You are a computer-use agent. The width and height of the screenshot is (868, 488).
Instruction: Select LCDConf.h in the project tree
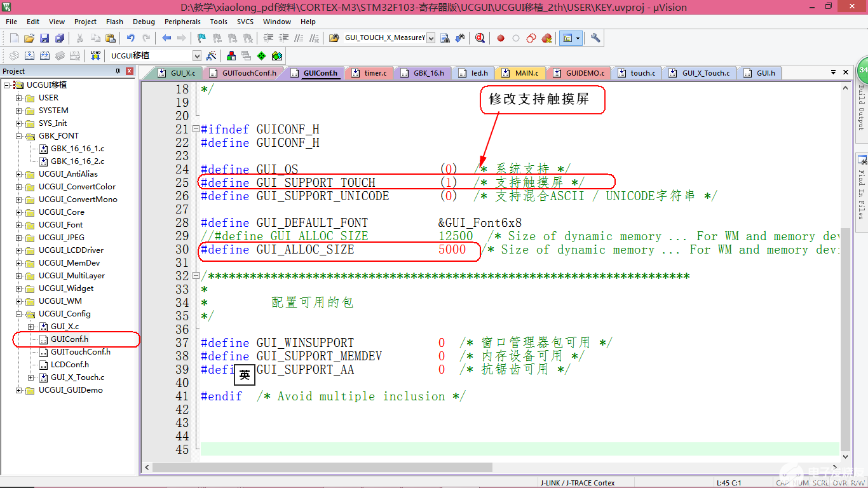click(x=69, y=365)
